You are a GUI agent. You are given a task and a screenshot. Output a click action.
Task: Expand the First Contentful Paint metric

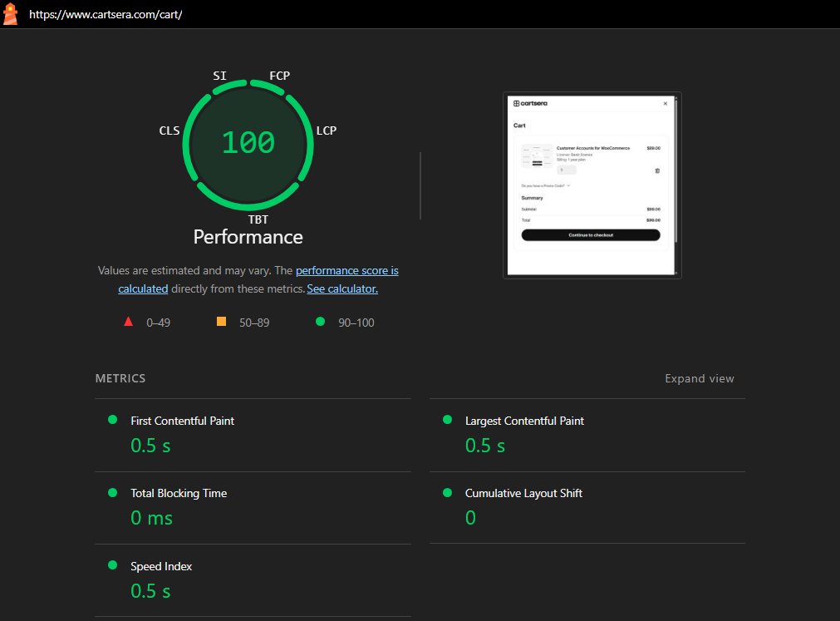(253, 435)
